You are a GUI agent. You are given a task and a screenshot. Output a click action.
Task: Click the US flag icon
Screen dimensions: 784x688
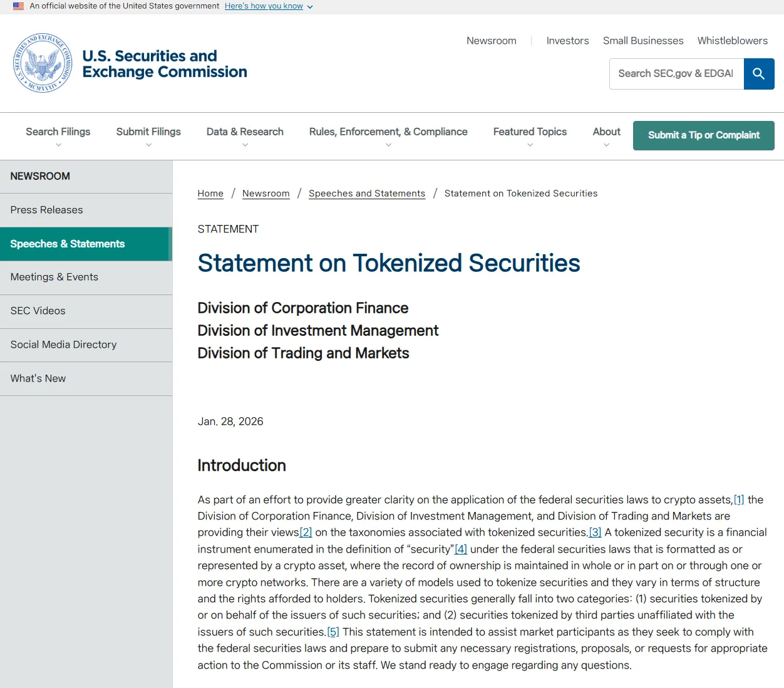pyautogui.click(x=19, y=6)
